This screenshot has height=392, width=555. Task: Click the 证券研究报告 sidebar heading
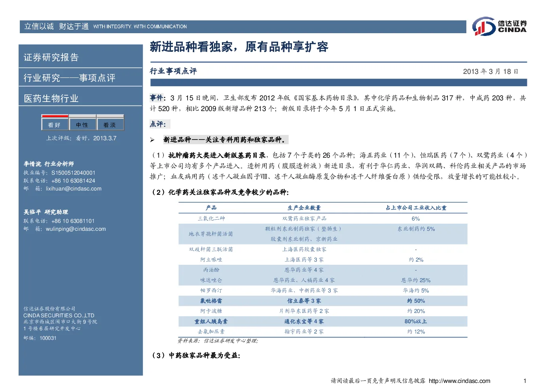point(51,57)
